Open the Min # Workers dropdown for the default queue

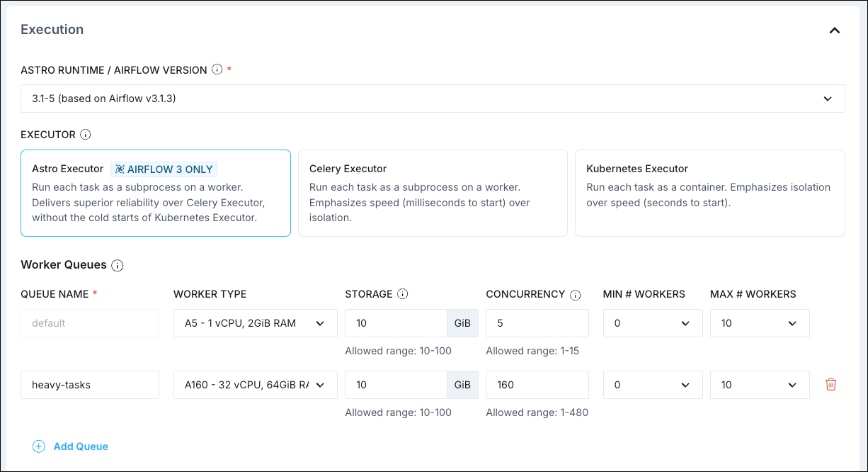pos(652,322)
